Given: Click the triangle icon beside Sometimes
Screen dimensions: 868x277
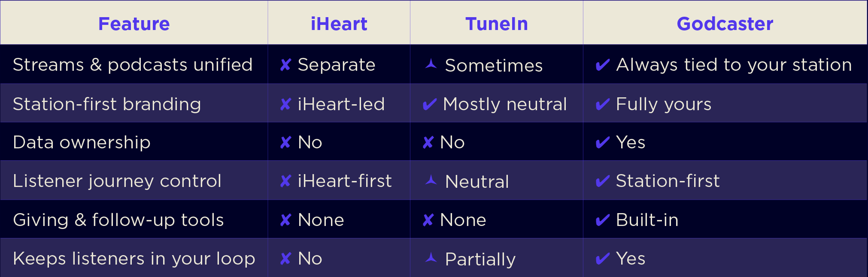Looking at the screenshot, I should point(431,65).
